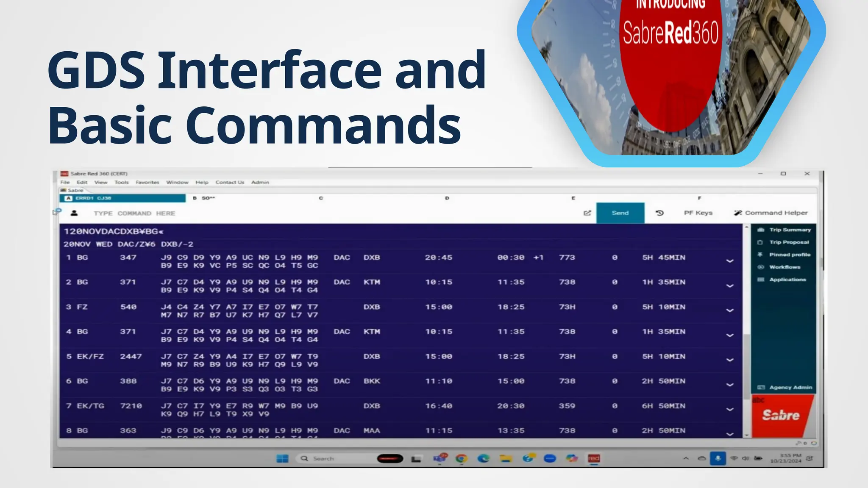Expand EK/TG 7210 flight row chevron
The width and height of the screenshot is (868, 488).
[x=729, y=410]
